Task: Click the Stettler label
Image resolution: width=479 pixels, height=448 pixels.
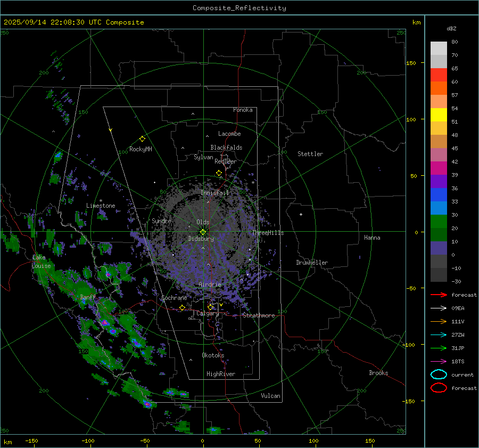Action: (310, 154)
